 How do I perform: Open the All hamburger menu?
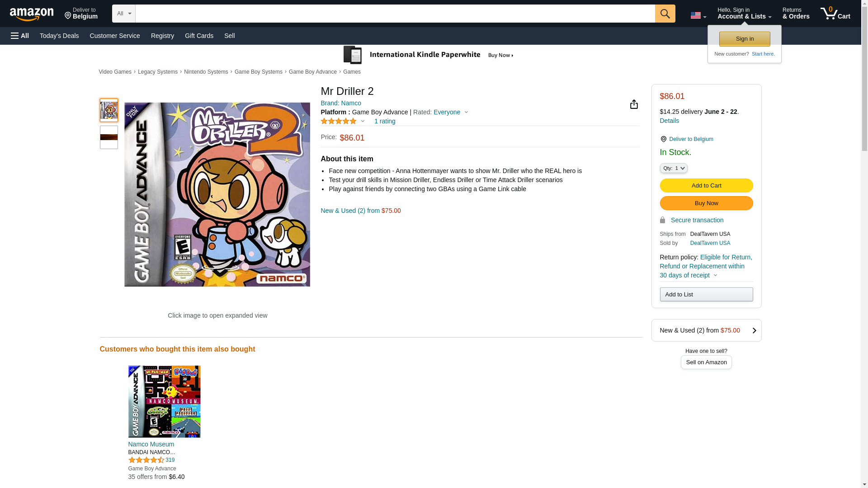tap(20, 36)
